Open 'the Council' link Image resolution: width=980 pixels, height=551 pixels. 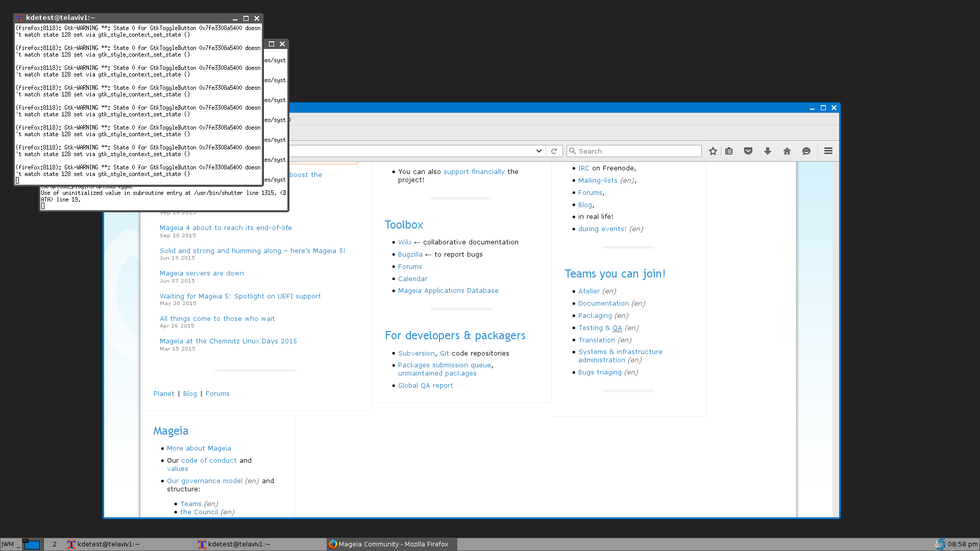[x=199, y=512]
